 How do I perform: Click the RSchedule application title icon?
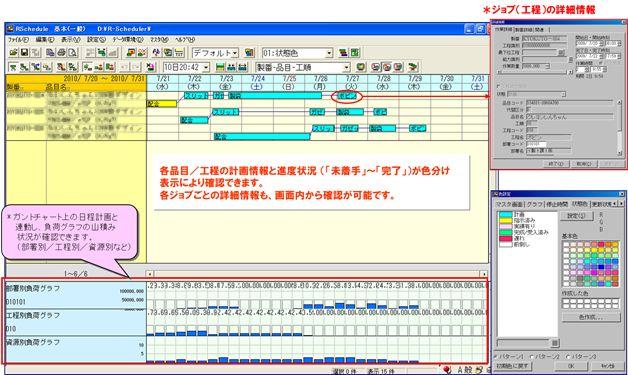click(x=11, y=28)
